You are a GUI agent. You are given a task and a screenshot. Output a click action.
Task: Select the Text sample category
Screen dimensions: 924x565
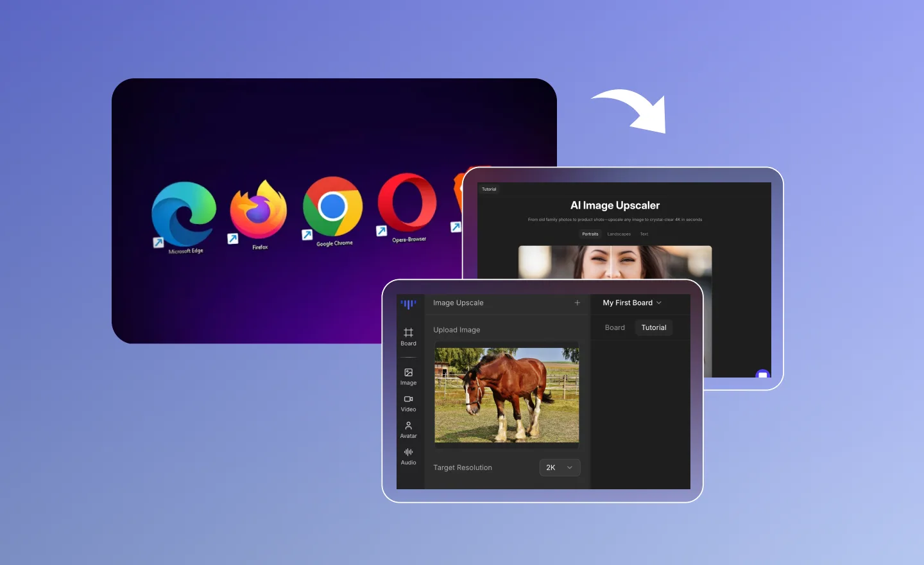click(x=644, y=234)
